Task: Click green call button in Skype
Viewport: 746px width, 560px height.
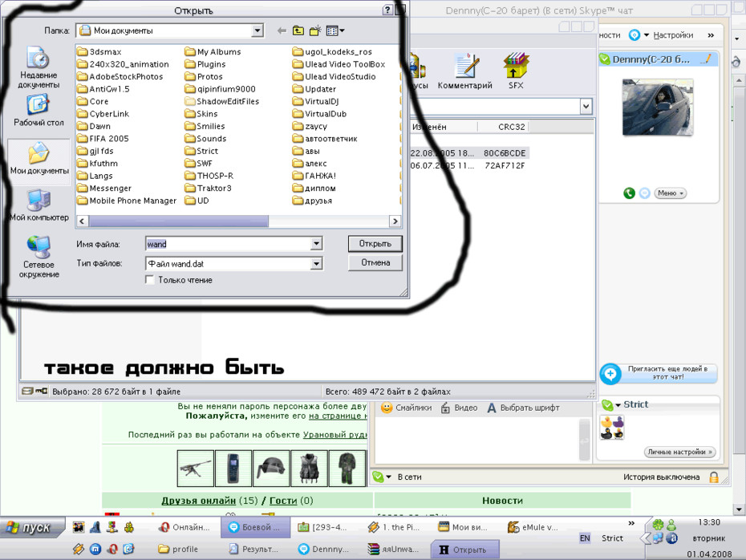Action: click(629, 193)
